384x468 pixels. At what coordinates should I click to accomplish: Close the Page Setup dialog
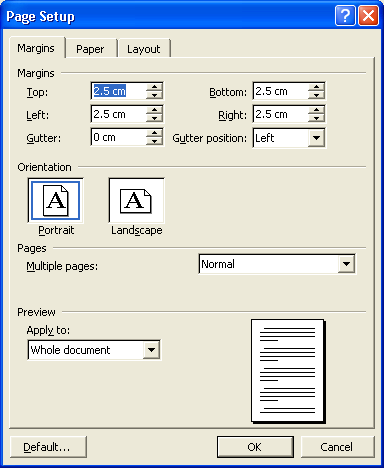(368, 15)
